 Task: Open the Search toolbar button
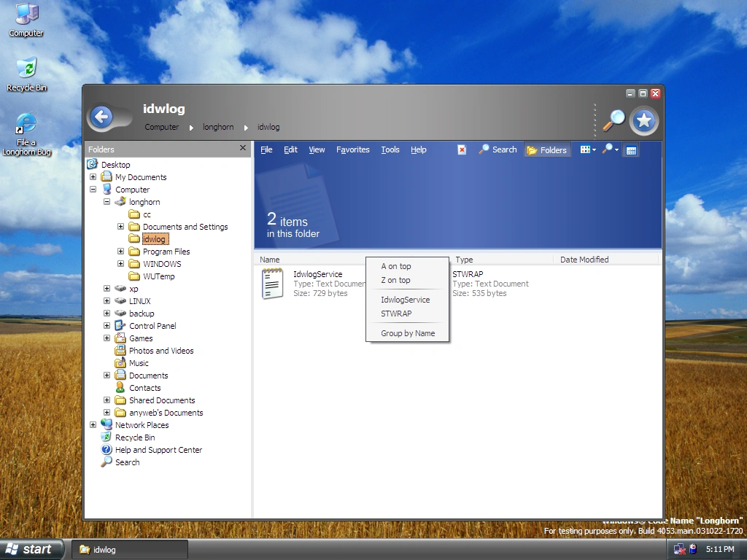498,149
